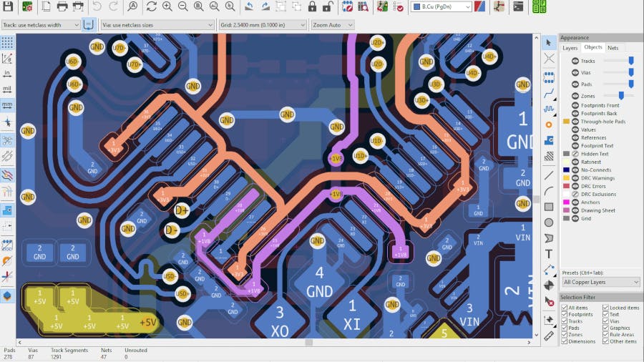Click Update PCB from Schematic icon
The height and width of the screenshot is (362, 644).
point(382,6)
